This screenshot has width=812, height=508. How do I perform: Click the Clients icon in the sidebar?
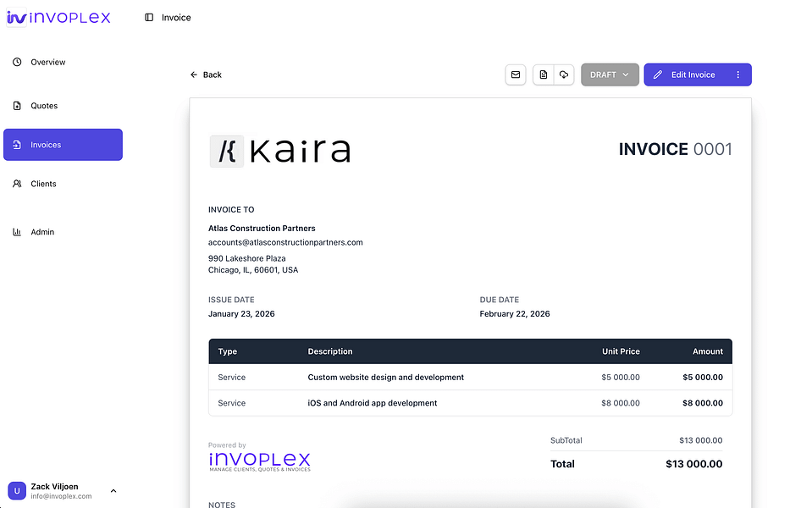18,184
